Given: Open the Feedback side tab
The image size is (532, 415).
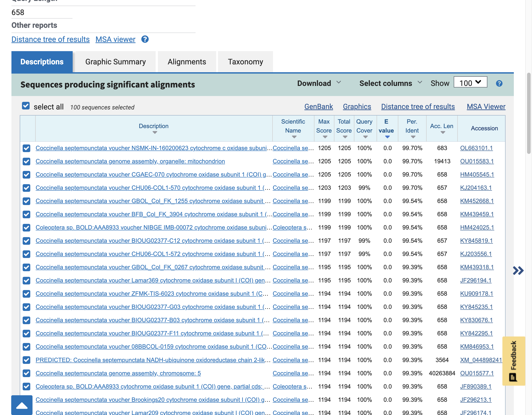Looking at the screenshot, I should (514, 361).
